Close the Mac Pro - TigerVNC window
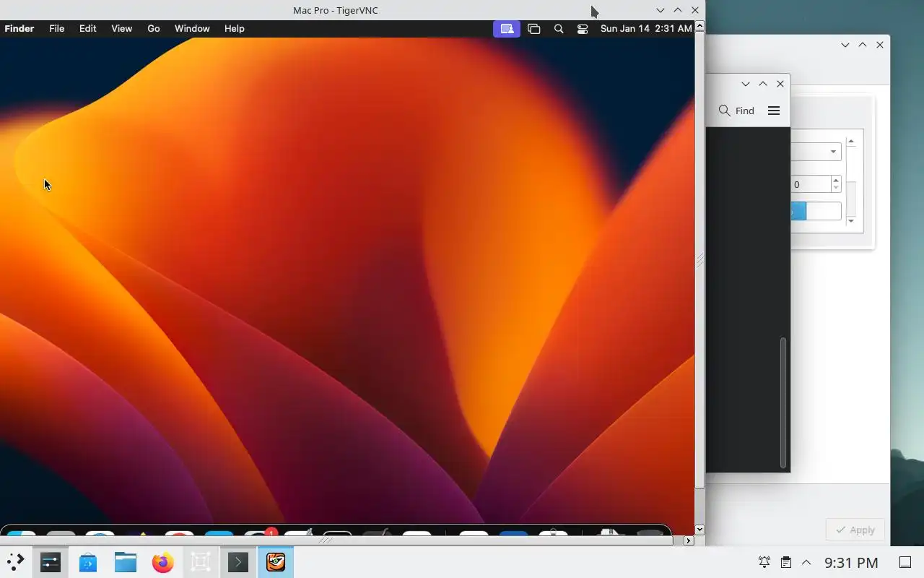Viewport: 924px width, 578px height. pyautogui.click(x=695, y=10)
